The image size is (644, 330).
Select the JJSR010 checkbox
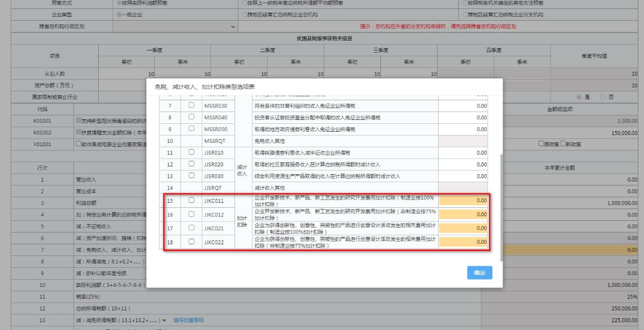[x=192, y=152]
